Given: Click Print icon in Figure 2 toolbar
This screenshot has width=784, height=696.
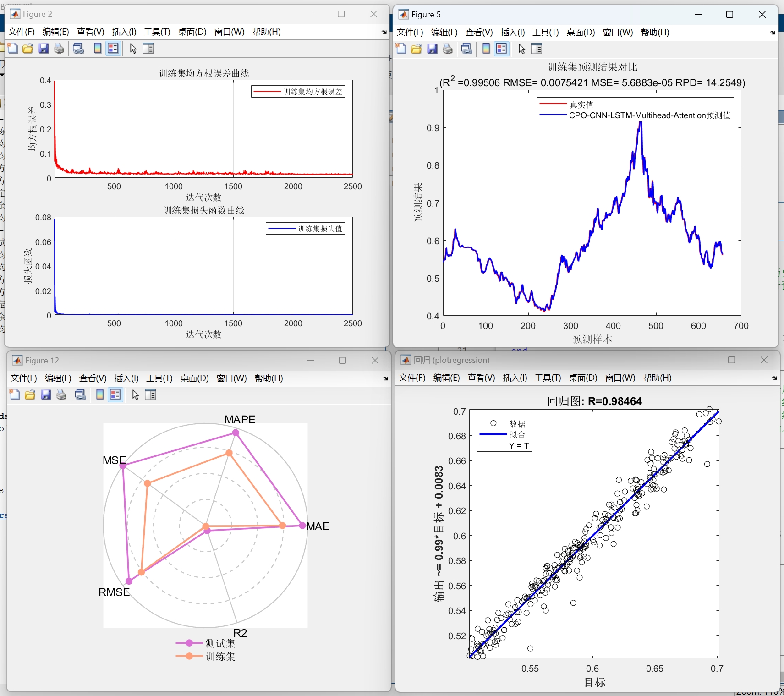Looking at the screenshot, I should pyautogui.click(x=59, y=48).
